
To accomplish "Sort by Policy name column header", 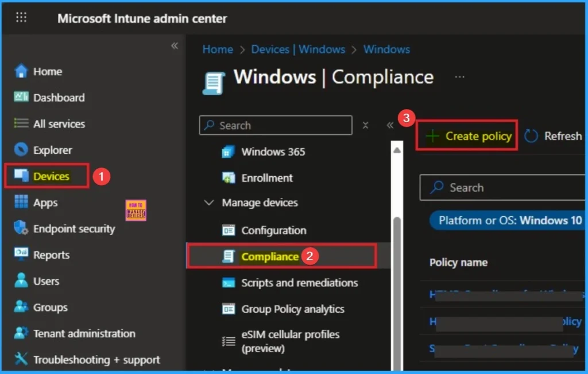I will tap(458, 262).
